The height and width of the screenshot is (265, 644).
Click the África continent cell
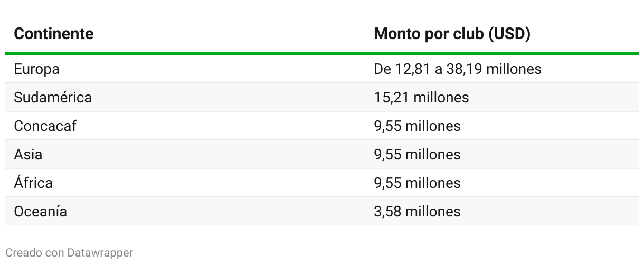pos(33,183)
